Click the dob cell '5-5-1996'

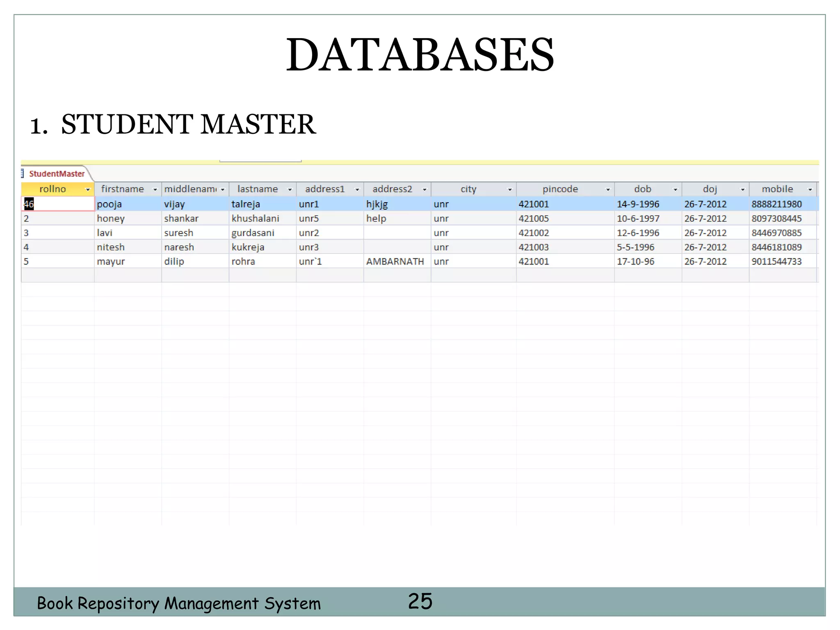(x=648, y=247)
